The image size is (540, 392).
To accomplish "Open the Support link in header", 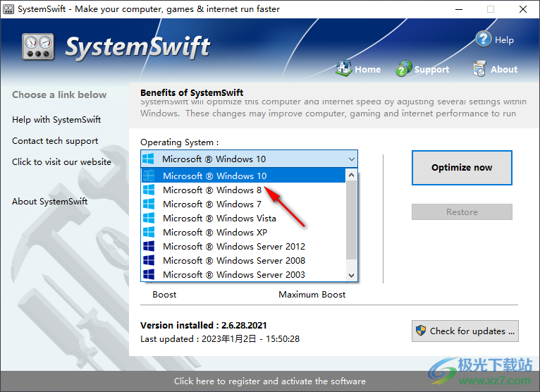I will [431, 69].
